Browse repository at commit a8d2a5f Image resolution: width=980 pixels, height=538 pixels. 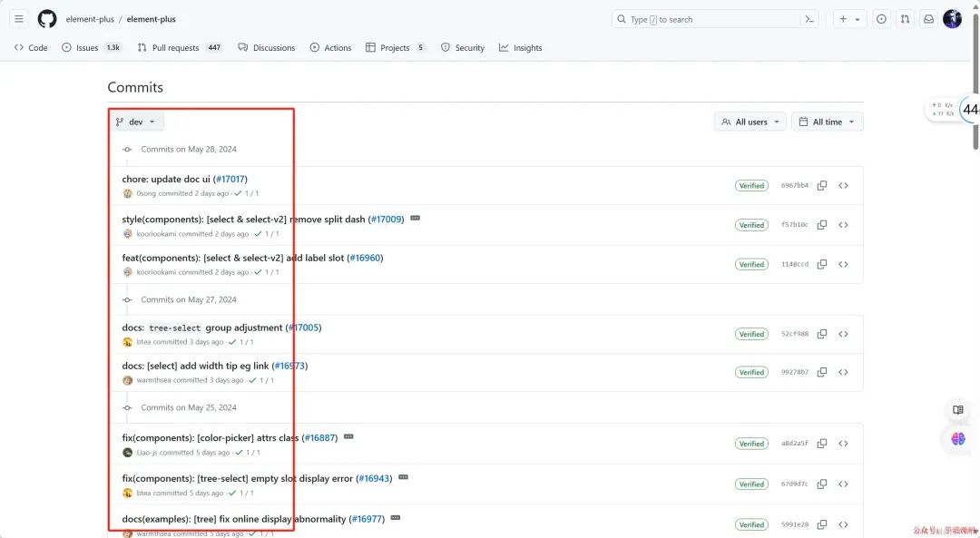[843, 444]
